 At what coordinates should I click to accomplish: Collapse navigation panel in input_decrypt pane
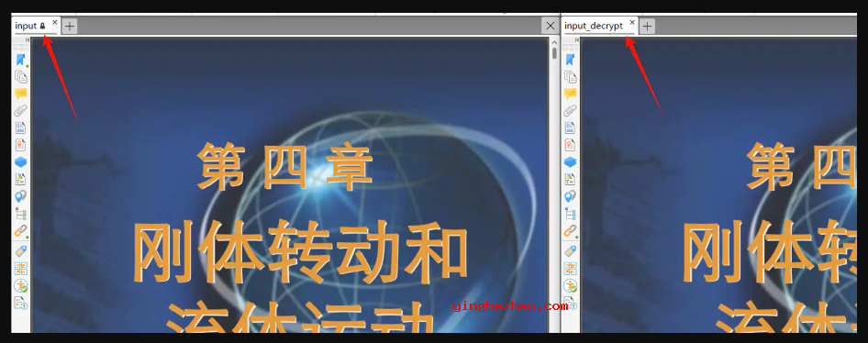coord(576,39)
